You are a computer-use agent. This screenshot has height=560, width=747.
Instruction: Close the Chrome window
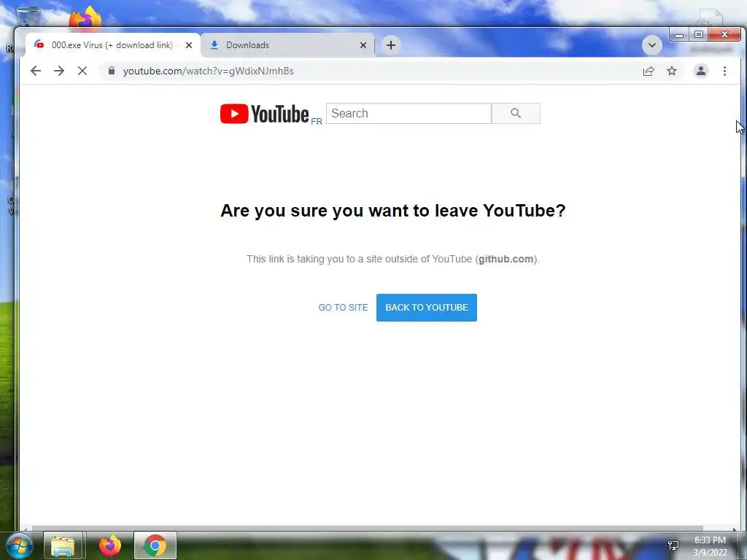click(724, 35)
